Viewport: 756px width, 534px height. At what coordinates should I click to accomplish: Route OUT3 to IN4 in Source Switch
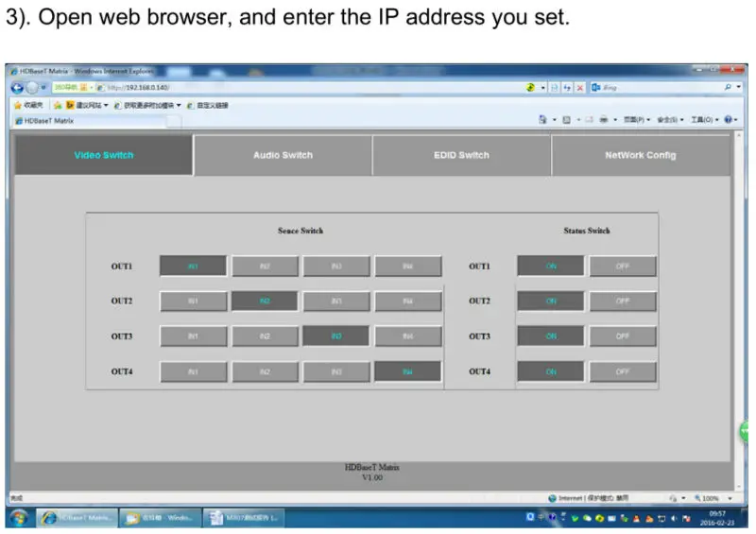[x=408, y=336]
